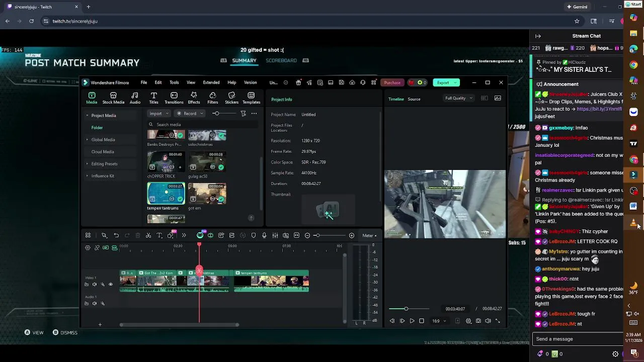This screenshot has width=644, height=362.
Task: Switch to SCOREBOARD tab in Twitch stream
Action: click(281, 60)
